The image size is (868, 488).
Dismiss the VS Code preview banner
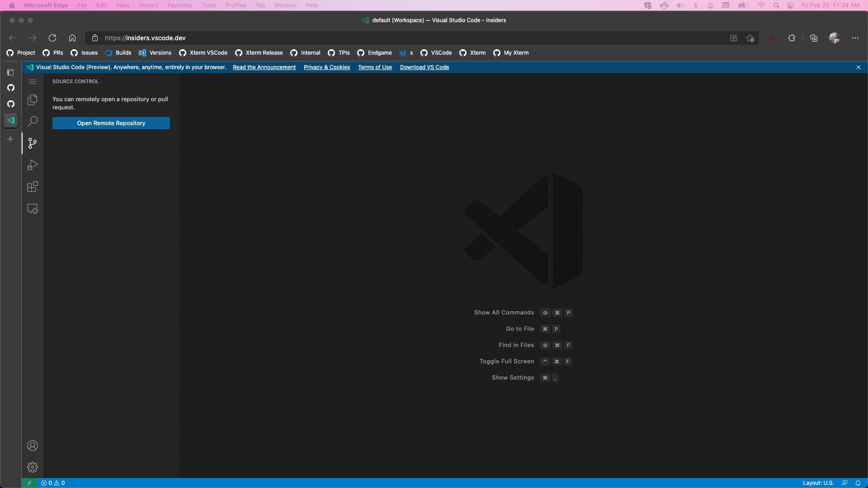click(x=858, y=67)
